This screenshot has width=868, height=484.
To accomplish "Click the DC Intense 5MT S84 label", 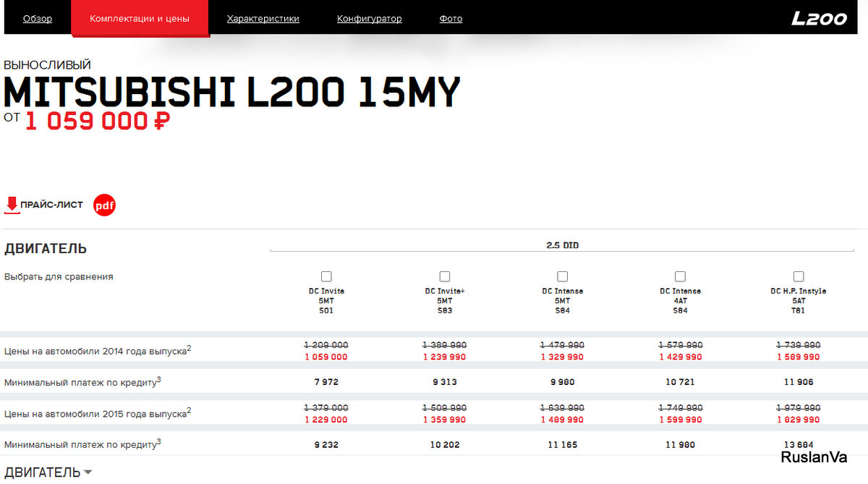I will click(562, 300).
